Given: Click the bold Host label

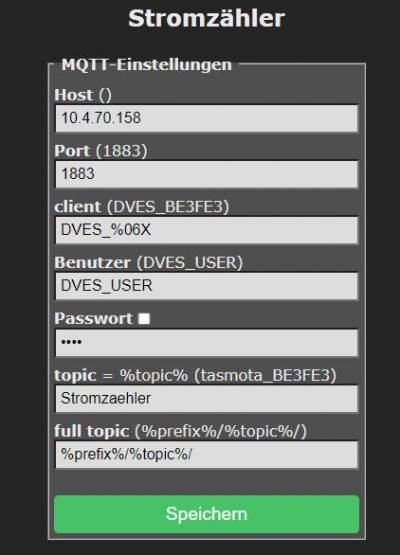Looking at the screenshot, I should pos(74,95).
